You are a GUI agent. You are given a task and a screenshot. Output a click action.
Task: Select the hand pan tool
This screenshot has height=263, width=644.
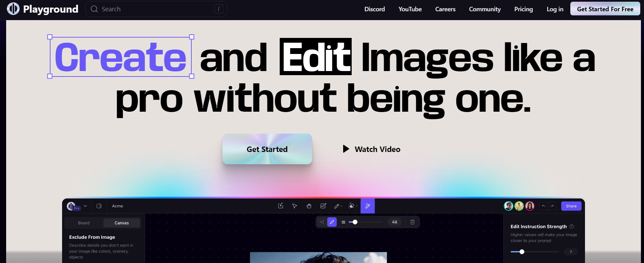[309, 206]
